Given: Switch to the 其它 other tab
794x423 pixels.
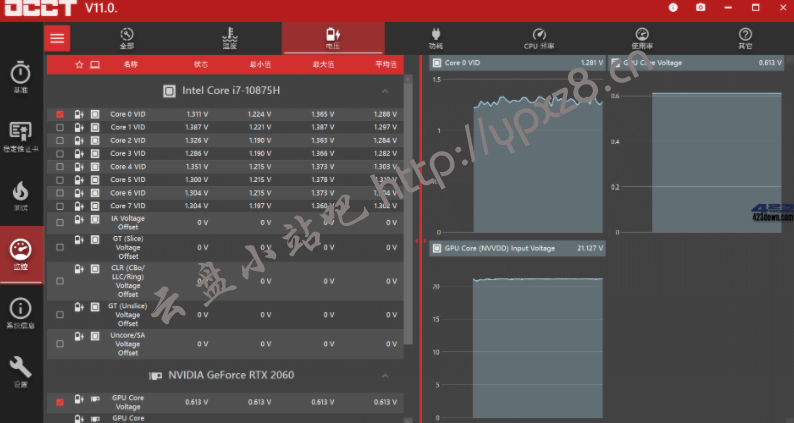Looking at the screenshot, I should 745,39.
